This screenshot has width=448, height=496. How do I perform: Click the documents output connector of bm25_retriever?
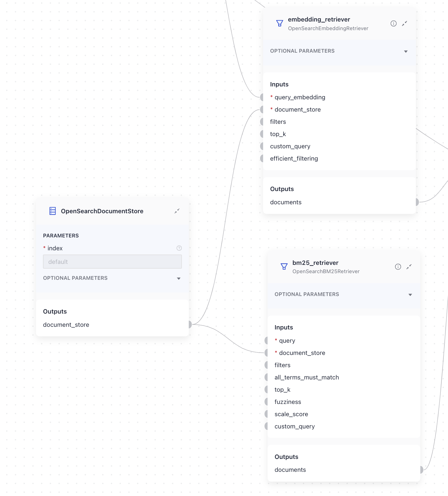point(421,470)
